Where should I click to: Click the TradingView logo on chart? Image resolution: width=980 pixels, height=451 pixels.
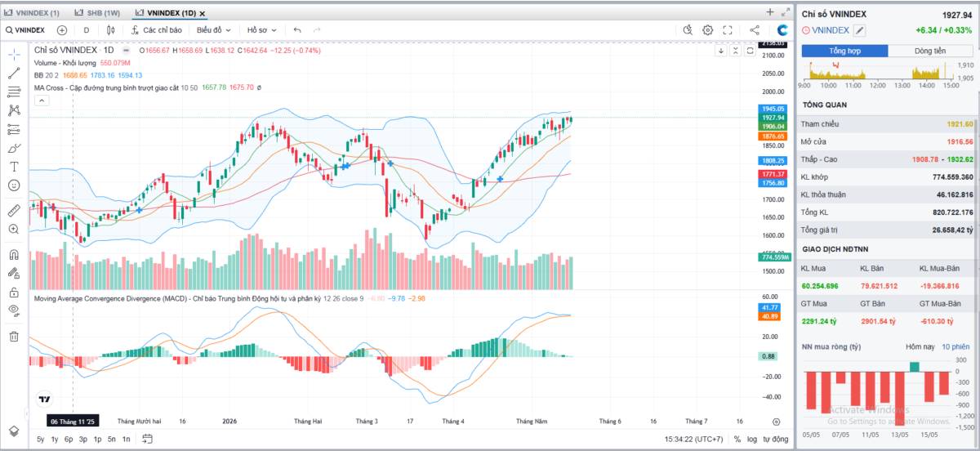(44, 400)
